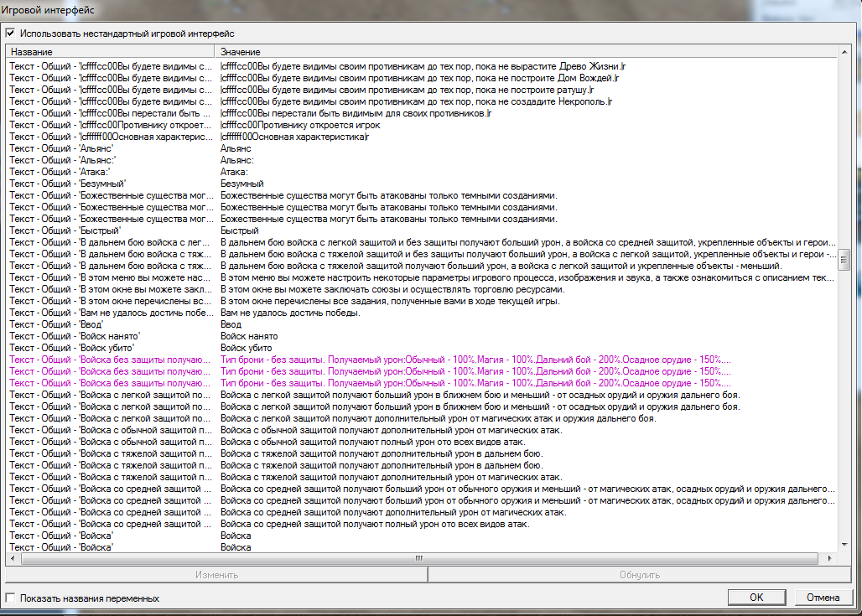862x616 pixels.
Task: Enable 'Показать названия переменных' checkbox
Action: (x=10, y=598)
